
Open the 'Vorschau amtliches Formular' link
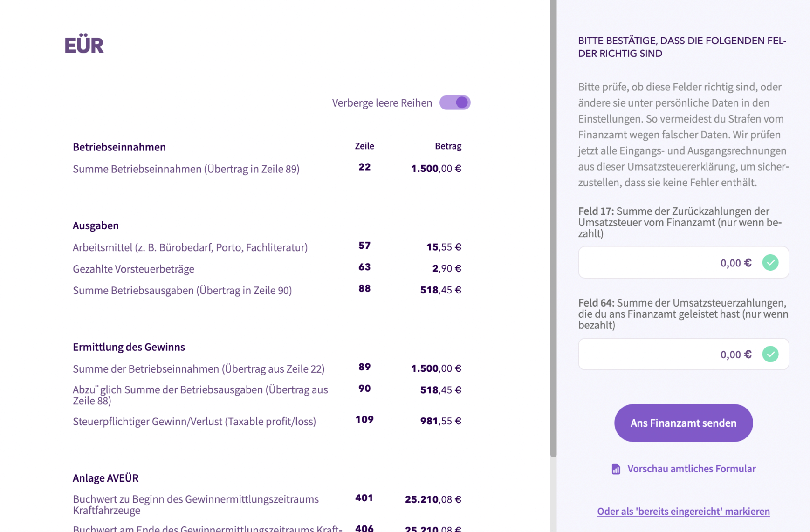(691, 469)
